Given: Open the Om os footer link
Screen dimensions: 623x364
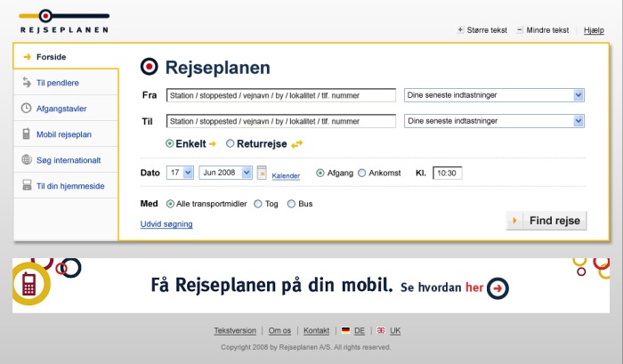Looking at the screenshot, I should coord(279,330).
